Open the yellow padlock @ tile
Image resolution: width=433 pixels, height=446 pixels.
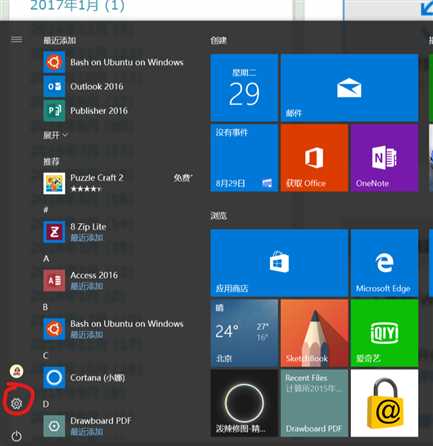point(384,403)
